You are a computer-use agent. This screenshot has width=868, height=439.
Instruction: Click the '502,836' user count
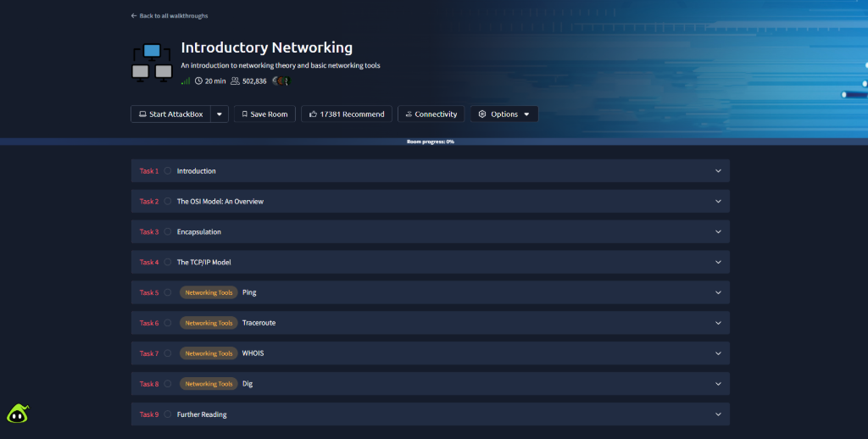(x=254, y=81)
